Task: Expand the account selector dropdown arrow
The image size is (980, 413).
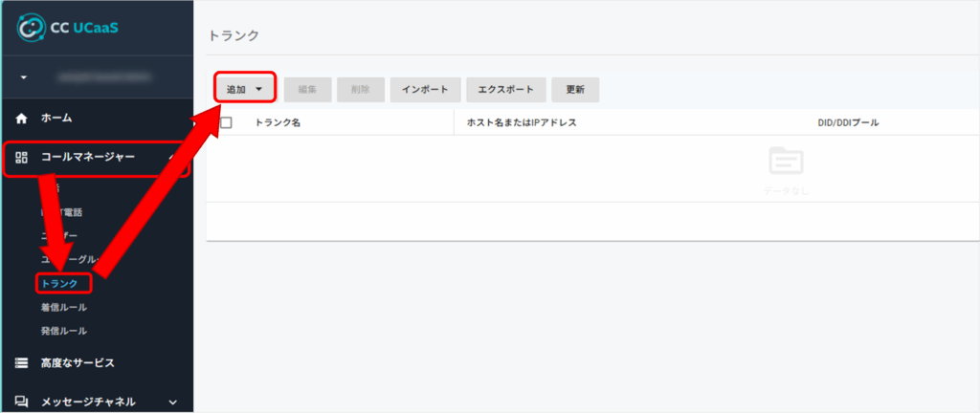Action: (x=23, y=76)
